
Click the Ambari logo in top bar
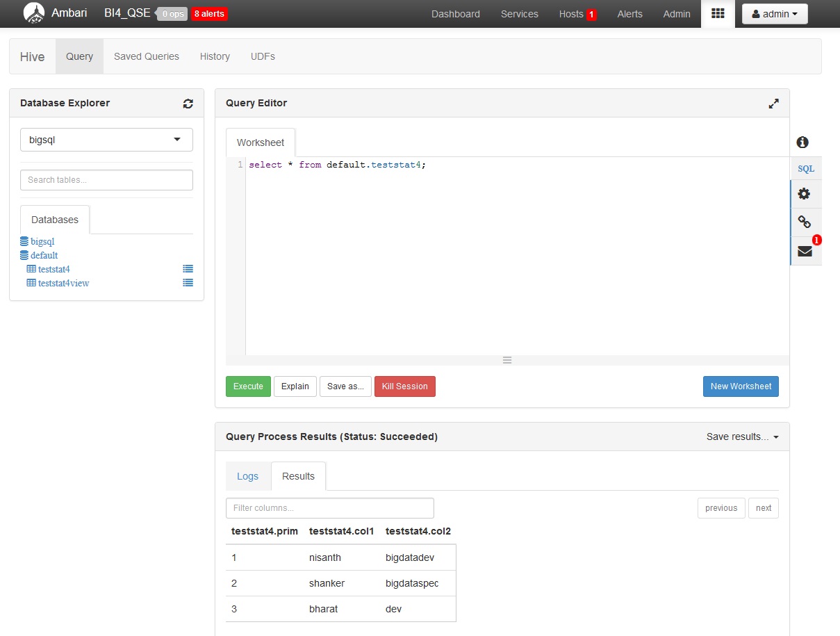34,13
